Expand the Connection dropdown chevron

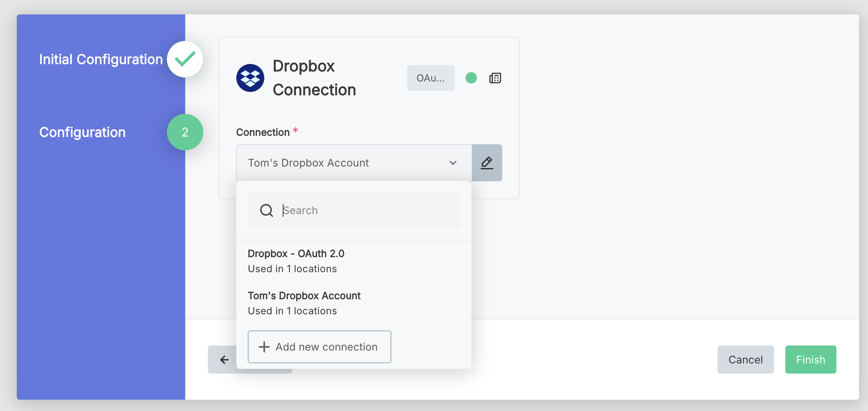(x=453, y=163)
